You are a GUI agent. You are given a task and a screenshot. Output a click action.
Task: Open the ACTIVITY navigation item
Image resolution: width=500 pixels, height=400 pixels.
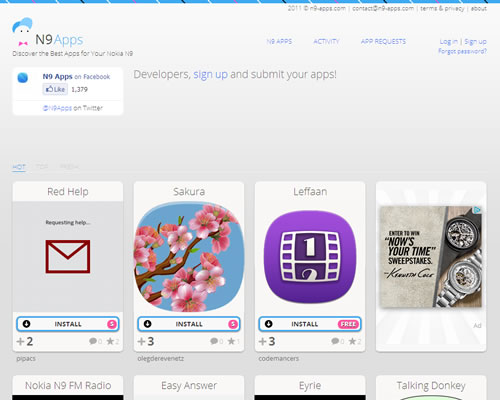326,42
